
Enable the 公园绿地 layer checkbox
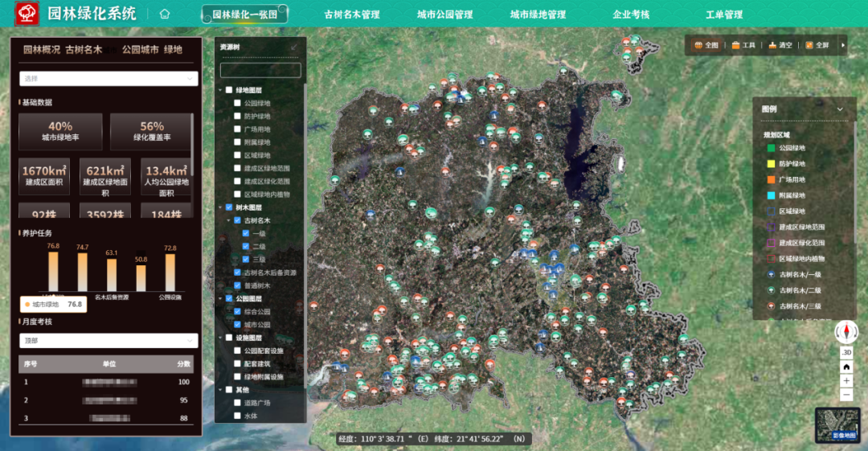pyautogui.click(x=237, y=103)
